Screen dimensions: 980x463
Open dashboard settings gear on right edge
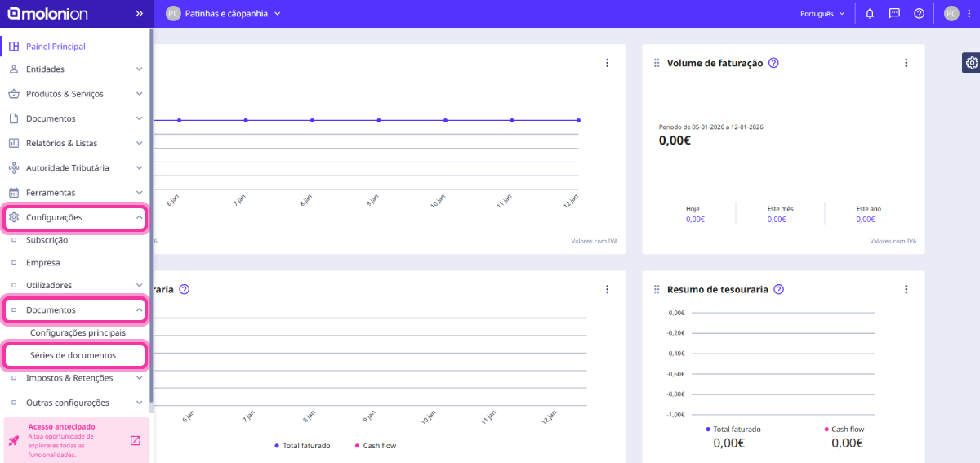click(x=971, y=63)
